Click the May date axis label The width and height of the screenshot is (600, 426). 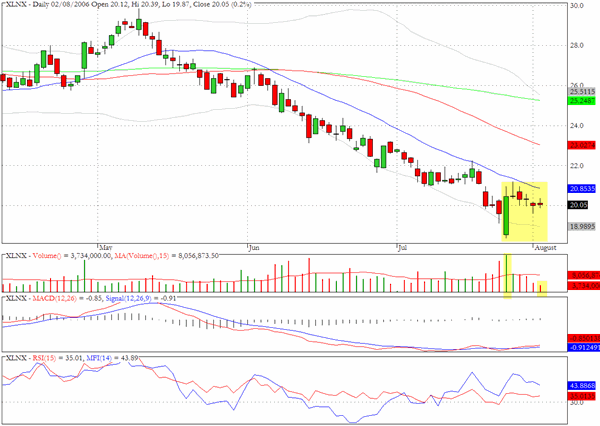pos(105,247)
